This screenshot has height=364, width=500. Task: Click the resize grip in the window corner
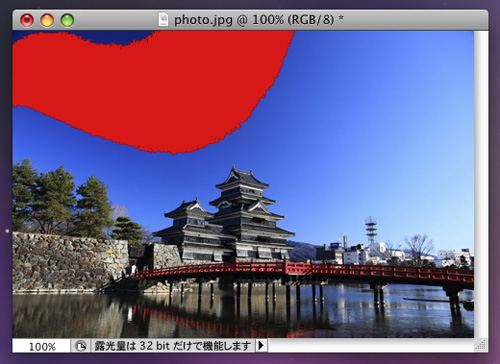481,345
